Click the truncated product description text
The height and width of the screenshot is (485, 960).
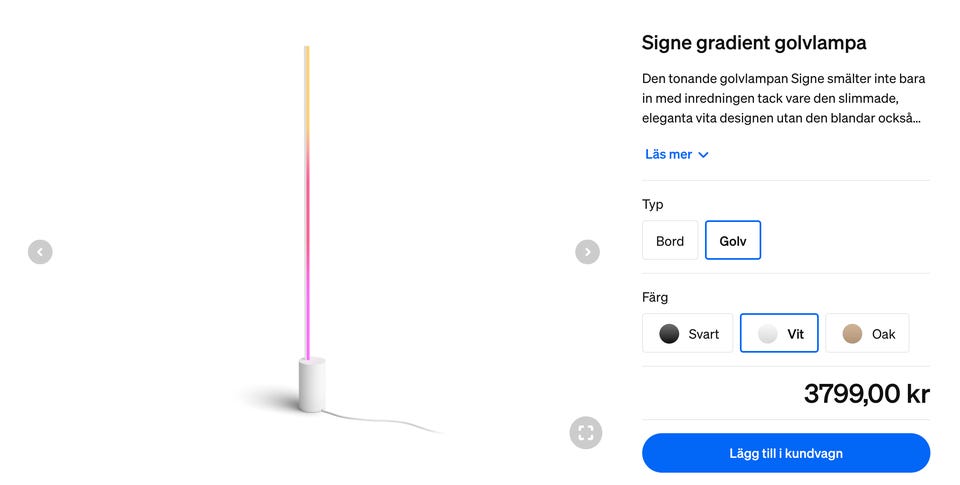[783, 98]
